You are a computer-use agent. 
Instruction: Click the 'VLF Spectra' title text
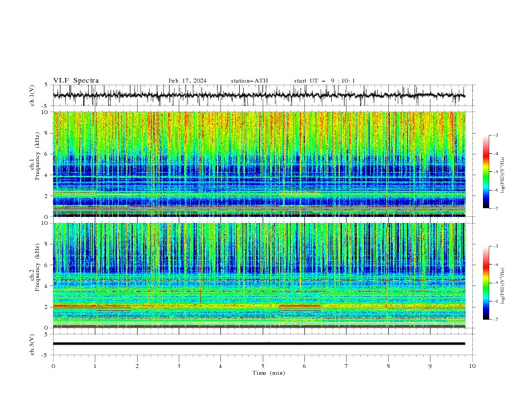(76, 81)
